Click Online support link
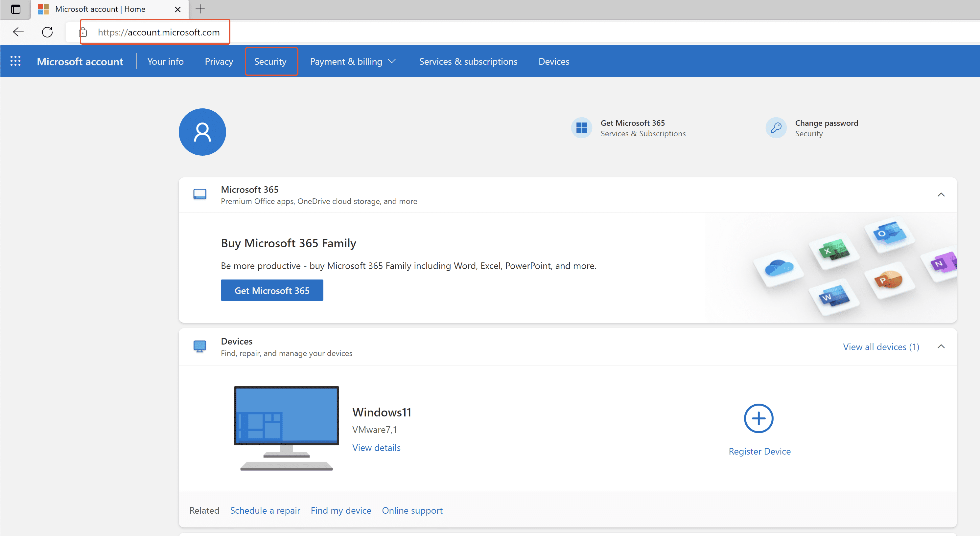980x536 pixels. (412, 510)
